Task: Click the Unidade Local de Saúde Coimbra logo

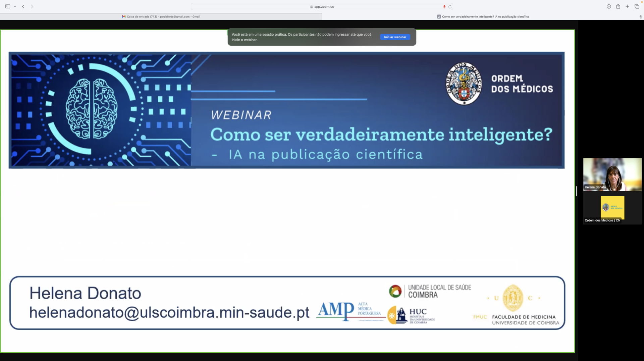Action: (x=430, y=291)
